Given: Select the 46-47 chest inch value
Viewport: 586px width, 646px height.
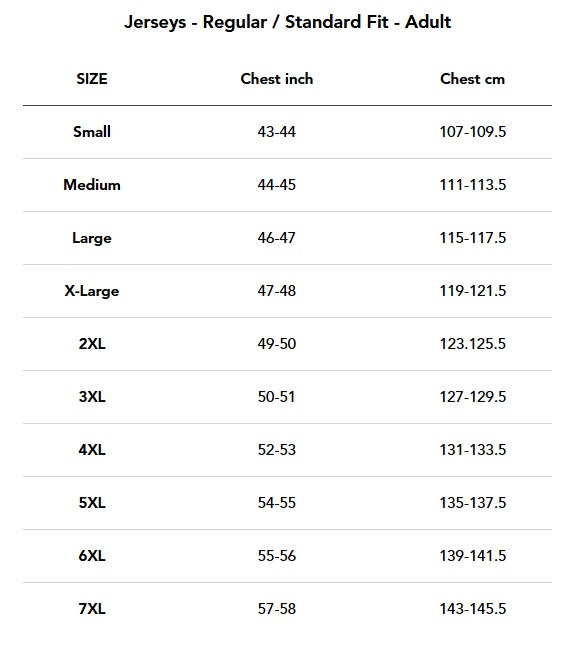Looking at the screenshot, I should 277,238.
